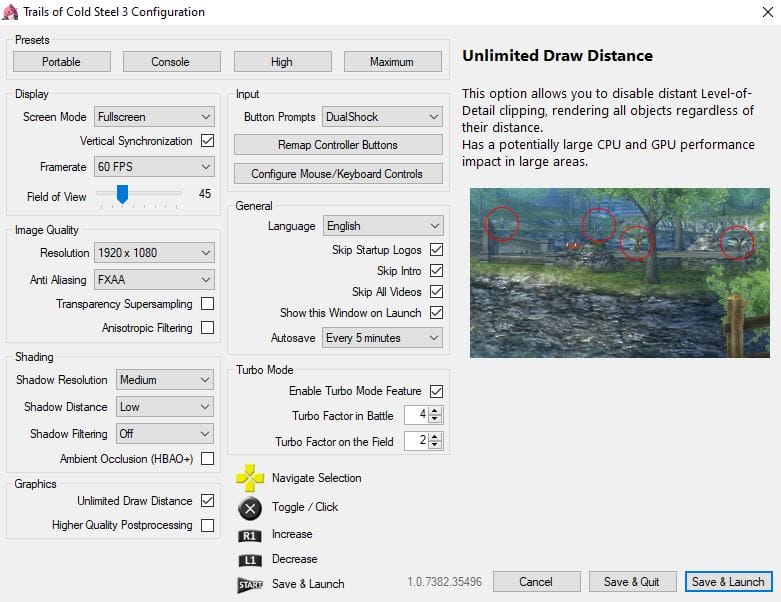The width and height of the screenshot is (781, 602).
Task: Apply the Console preset
Action: [171, 62]
